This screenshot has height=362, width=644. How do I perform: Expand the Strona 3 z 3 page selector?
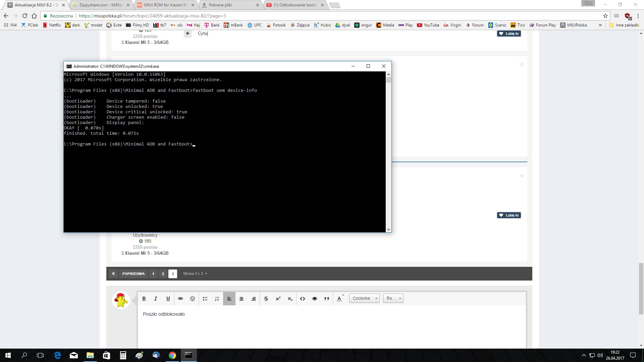[195, 274]
